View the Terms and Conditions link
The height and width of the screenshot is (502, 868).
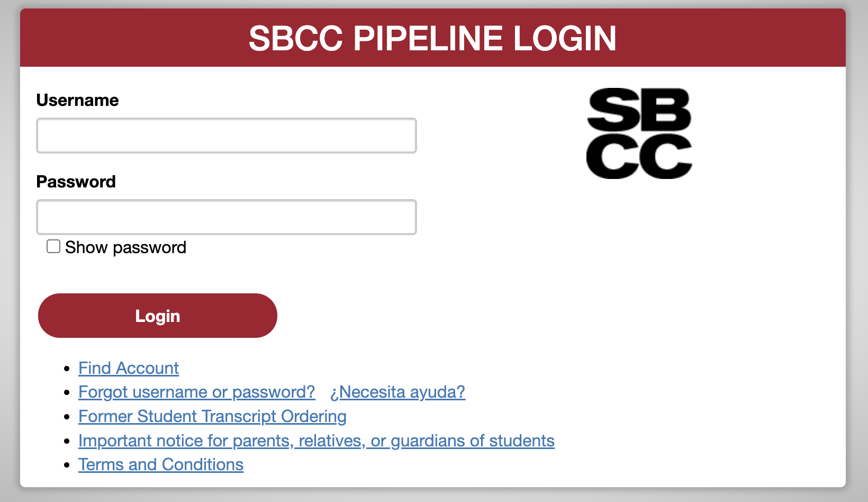coord(161,464)
